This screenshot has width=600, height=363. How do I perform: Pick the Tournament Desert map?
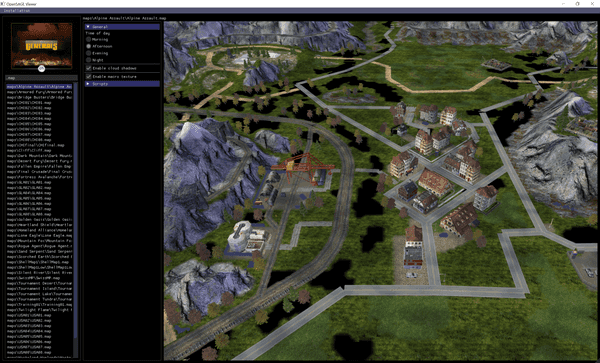[x=39, y=283]
